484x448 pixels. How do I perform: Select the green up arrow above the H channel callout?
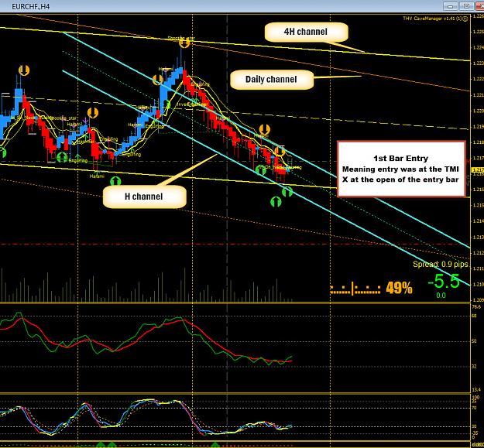coord(115,181)
